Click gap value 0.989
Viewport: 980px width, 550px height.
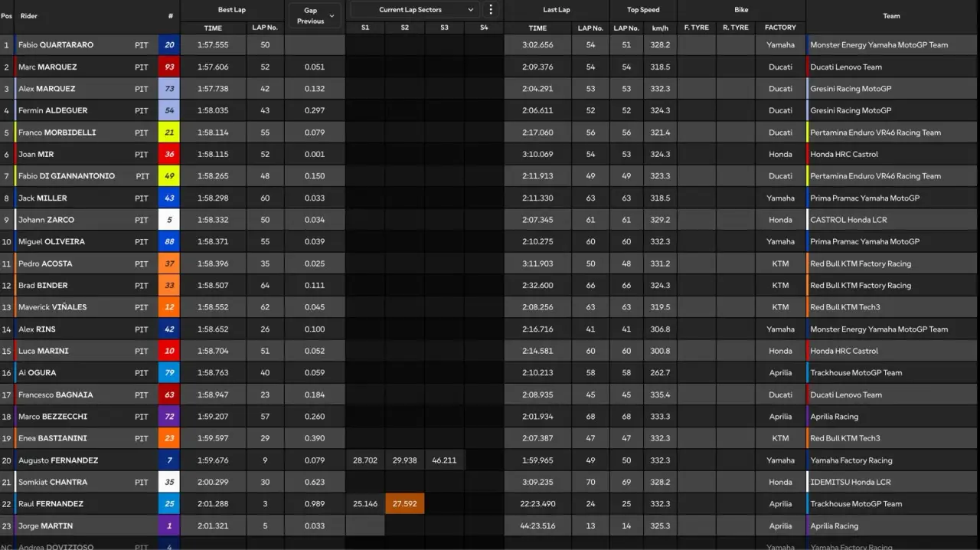tap(314, 504)
